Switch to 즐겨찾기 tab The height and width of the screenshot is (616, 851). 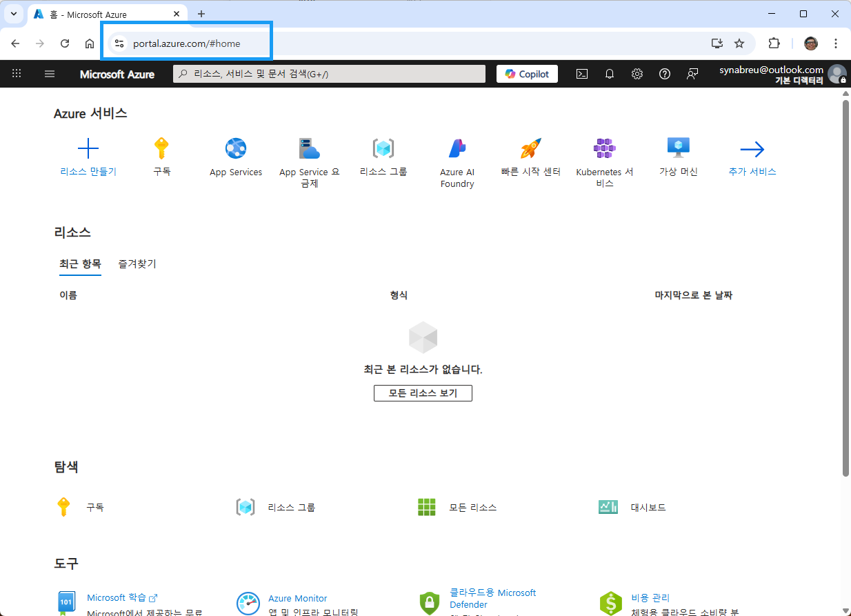(137, 264)
